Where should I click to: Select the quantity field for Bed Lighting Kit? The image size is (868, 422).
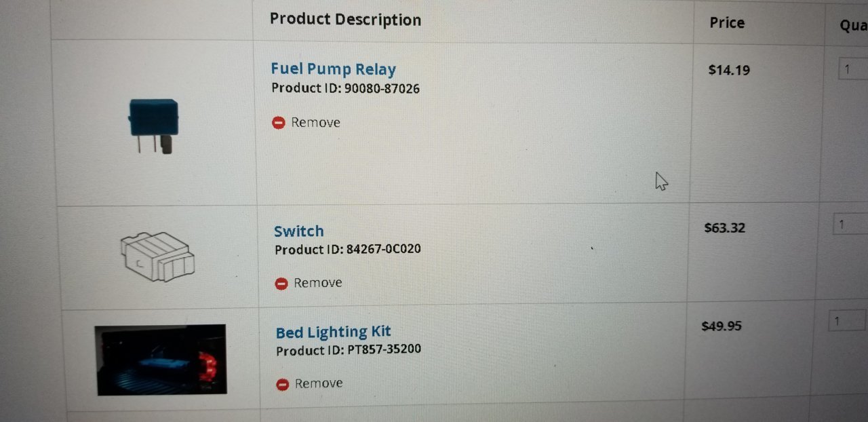pos(847,321)
